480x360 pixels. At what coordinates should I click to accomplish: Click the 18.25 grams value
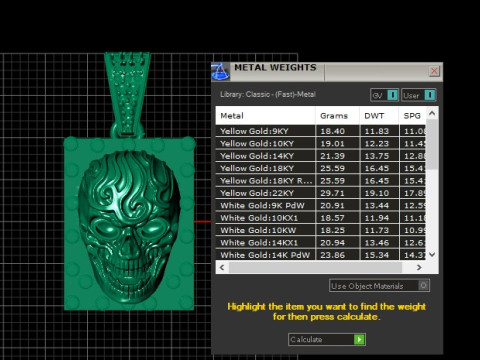coord(332,230)
